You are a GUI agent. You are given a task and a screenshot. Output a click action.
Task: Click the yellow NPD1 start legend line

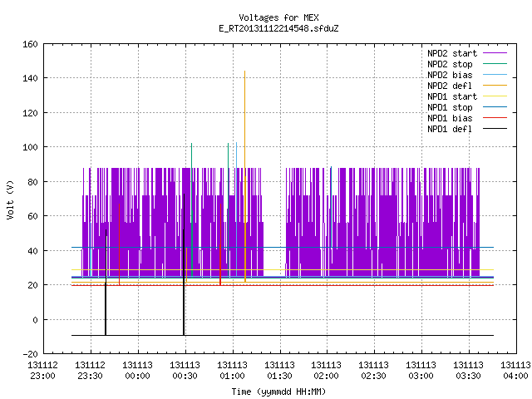click(495, 96)
